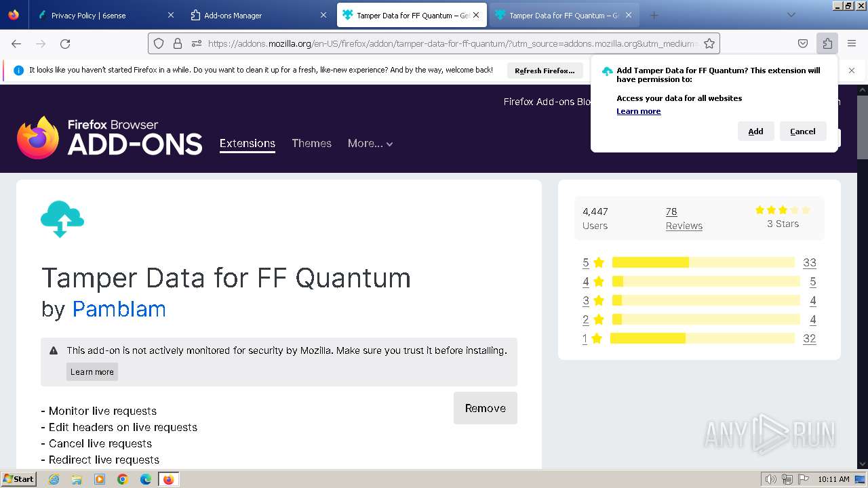Select the last Tamper Data tab
This screenshot has height=488, width=868.
[x=564, y=15]
